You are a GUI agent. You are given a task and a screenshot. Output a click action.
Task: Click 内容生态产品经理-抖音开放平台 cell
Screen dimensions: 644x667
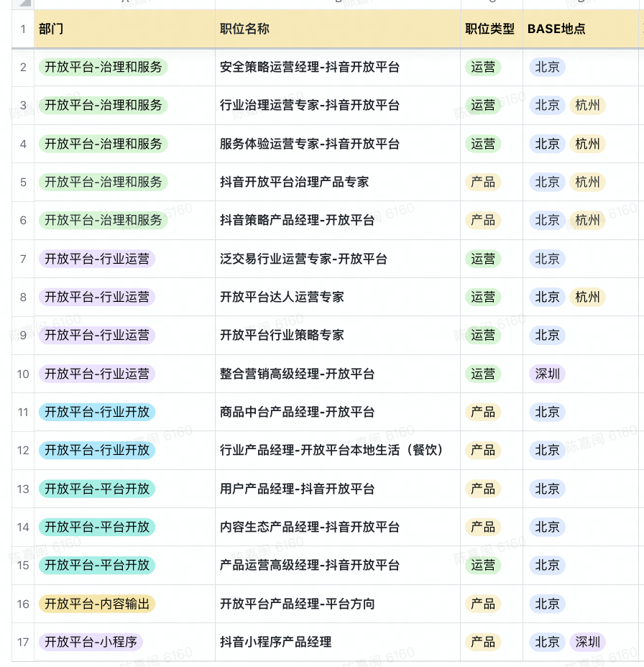point(338,527)
